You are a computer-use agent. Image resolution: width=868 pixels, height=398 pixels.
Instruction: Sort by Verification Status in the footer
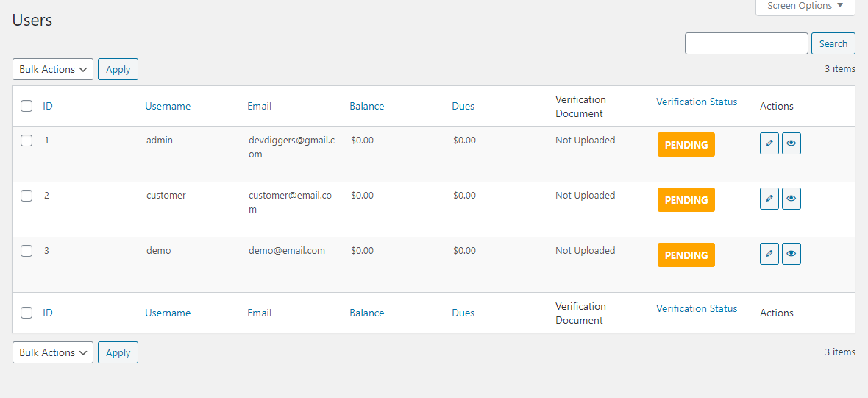[x=697, y=308]
